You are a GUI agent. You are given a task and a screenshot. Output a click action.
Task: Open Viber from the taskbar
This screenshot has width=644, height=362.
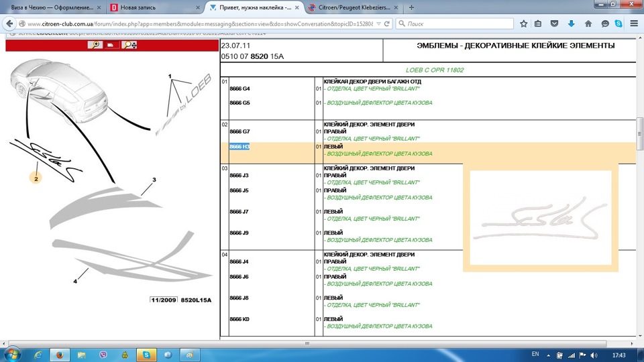click(x=103, y=355)
